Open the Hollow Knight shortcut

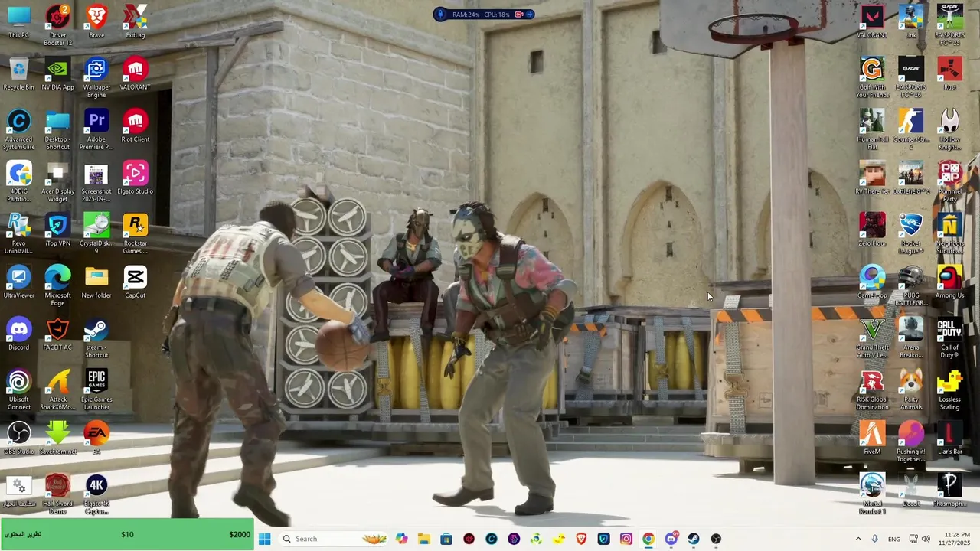pyautogui.click(x=950, y=129)
